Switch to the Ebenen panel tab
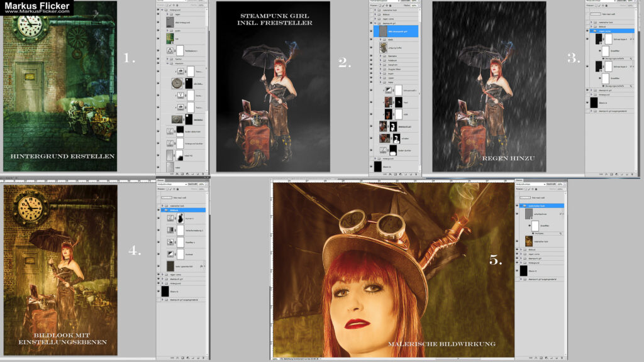This screenshot has height=362, width=644. 161,180
